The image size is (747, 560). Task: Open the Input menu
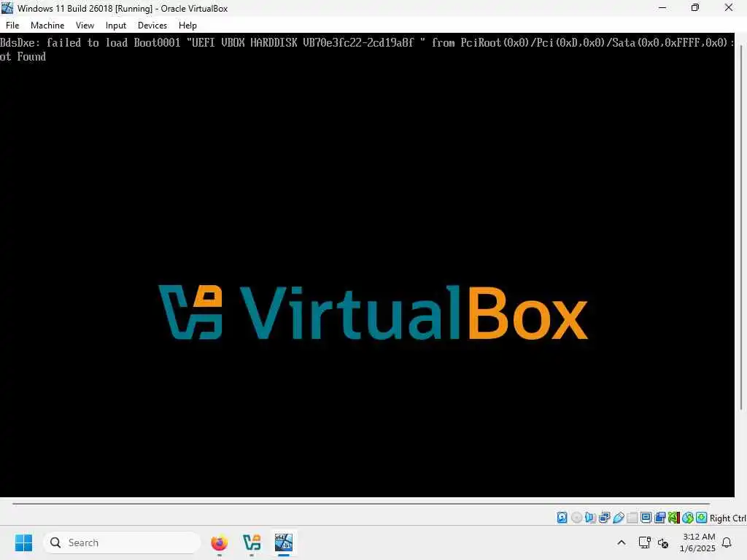pyautogui.click(x=116, y=26)
